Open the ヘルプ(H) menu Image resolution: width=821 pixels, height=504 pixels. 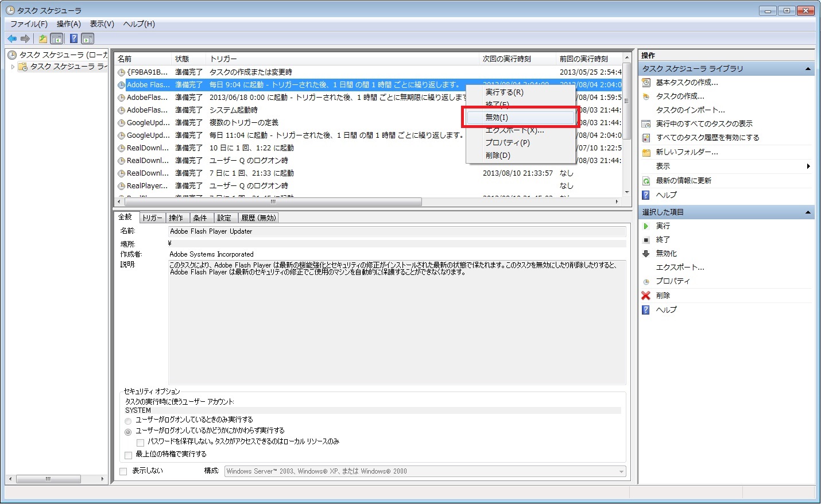coord(139,24)
